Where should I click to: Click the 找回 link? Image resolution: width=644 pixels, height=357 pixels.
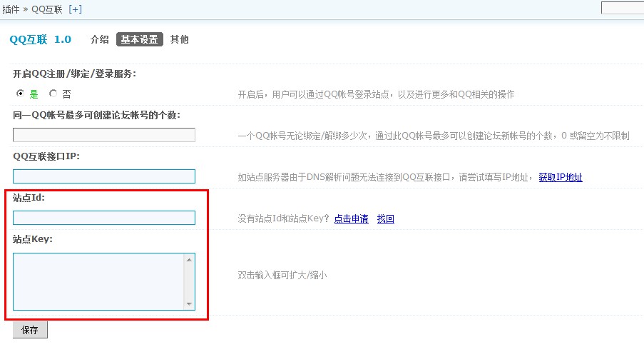[x=385, y=218]
